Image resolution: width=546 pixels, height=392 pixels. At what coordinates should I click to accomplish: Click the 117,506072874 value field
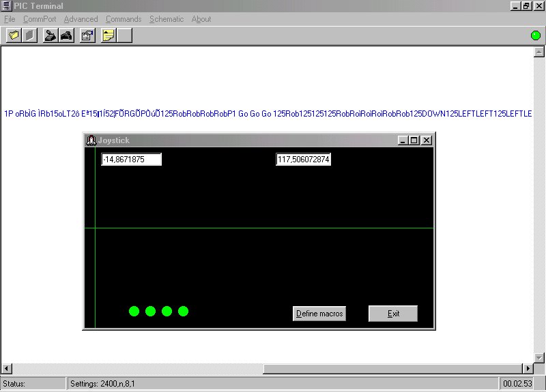[303, 160]
